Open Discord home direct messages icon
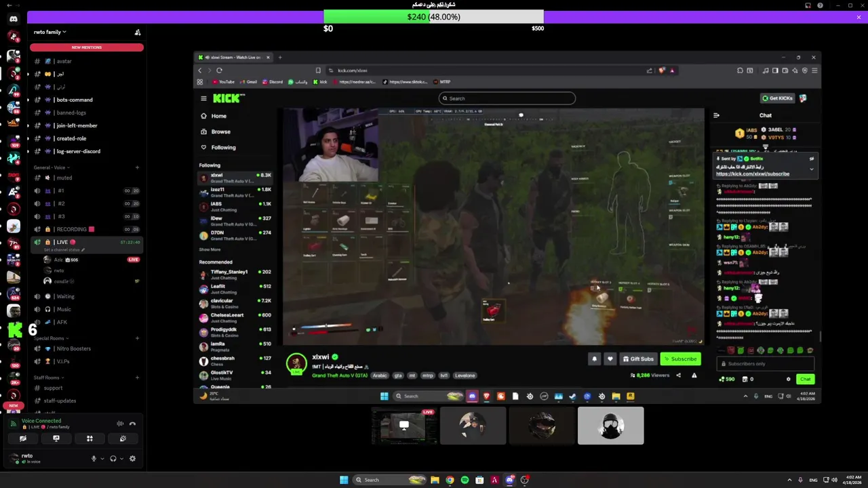868x488 pixels. click(x=13, y=19)
